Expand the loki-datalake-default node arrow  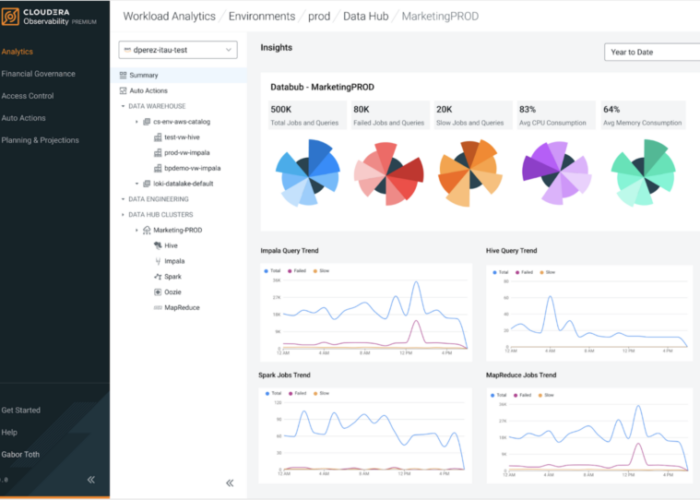(137, 183)
